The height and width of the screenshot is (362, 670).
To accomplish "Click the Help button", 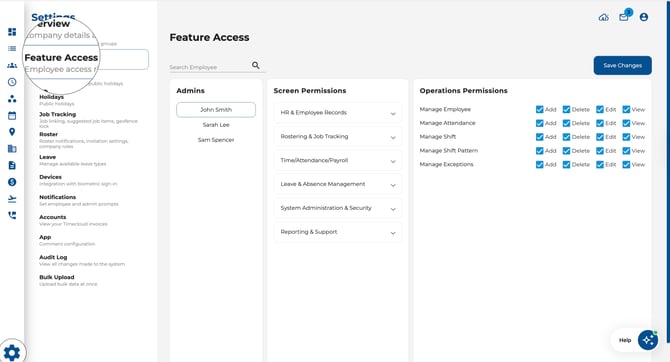I will point(625,340).
